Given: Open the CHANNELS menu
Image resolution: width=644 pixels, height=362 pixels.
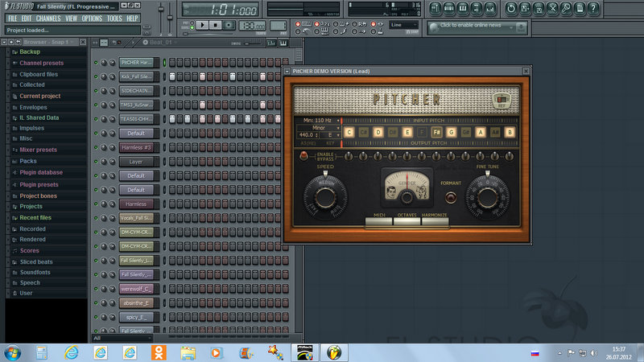Looking at the screenshot, I should (x=48, y=19).
